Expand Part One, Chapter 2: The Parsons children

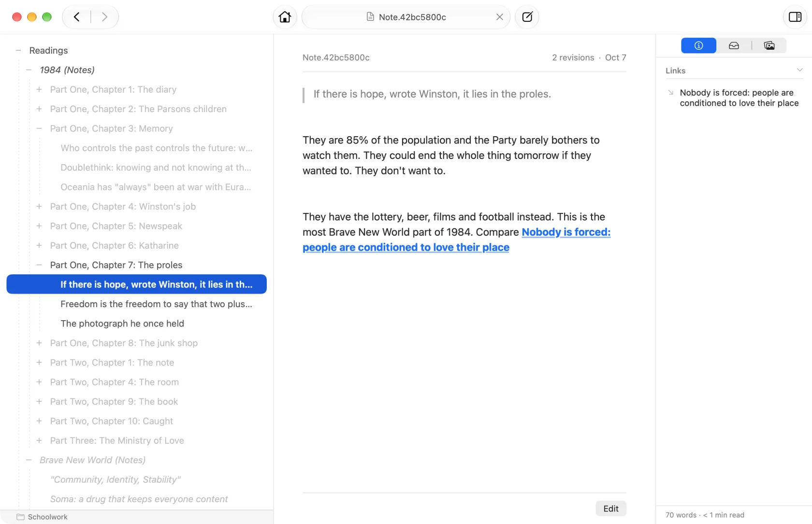tap(39, 109)
